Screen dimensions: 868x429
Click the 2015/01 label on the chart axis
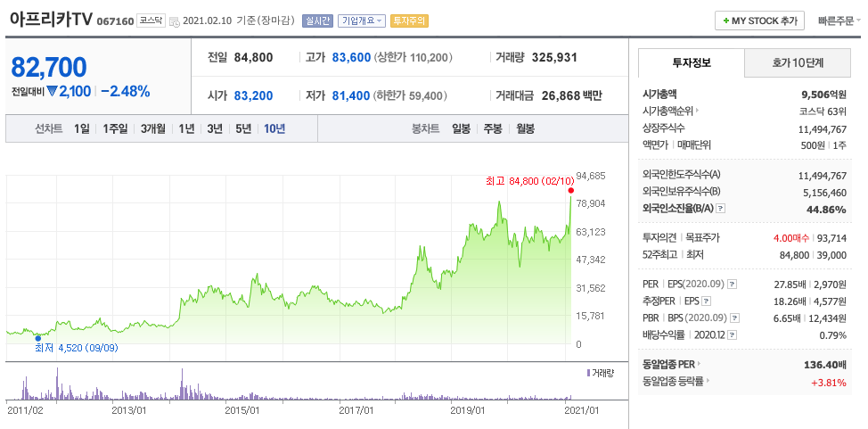point(244,410)
